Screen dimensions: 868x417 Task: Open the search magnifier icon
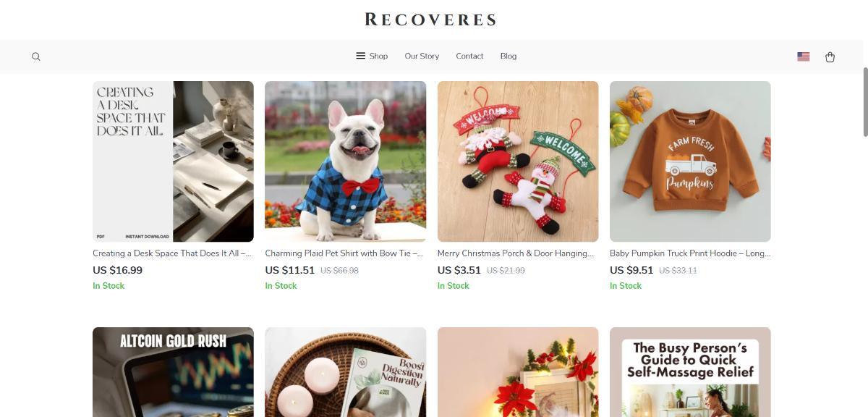[36, 56]
